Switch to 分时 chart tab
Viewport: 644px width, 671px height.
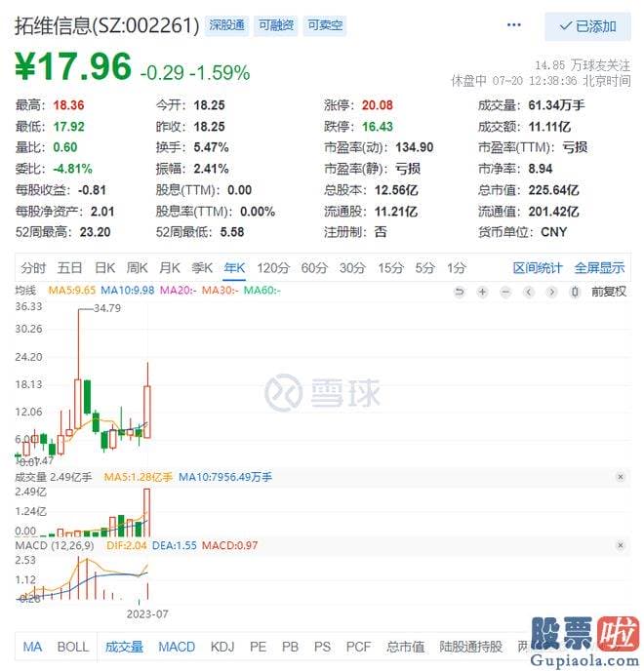pyautogui.click(x=33, y=268)
